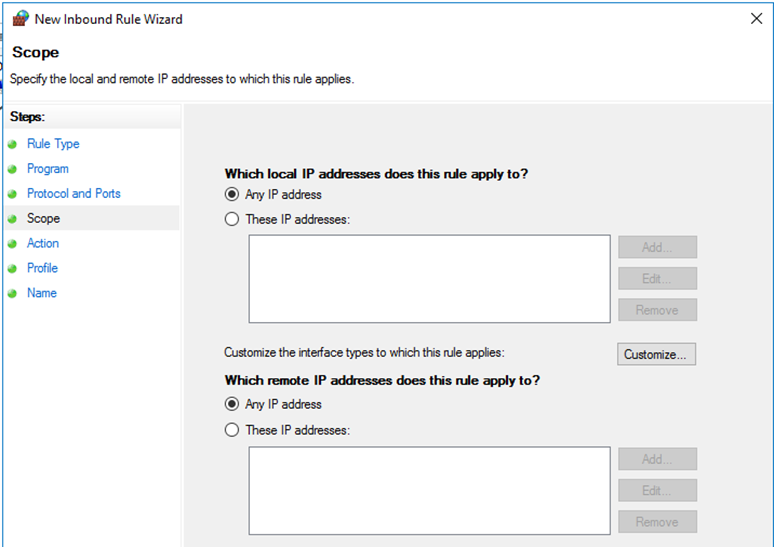Click the firewall wizard icon in title bar

pyautogui.click(x=21, y=19)
